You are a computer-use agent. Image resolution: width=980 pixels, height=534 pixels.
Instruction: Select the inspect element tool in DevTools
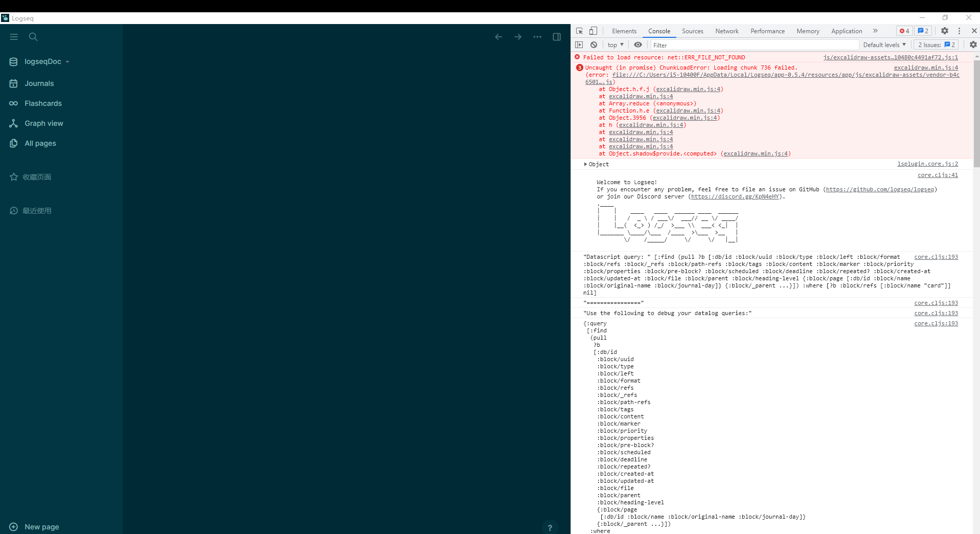[x=579, y=31]
